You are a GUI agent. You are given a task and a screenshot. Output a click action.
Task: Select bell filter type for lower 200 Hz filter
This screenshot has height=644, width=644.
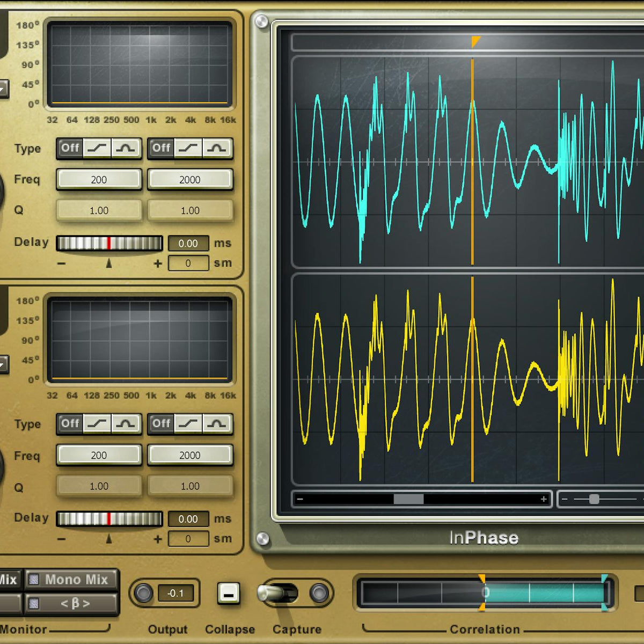126,424
